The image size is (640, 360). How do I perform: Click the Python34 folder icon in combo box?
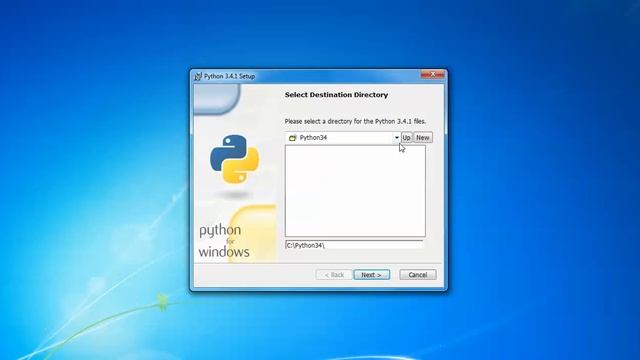tap(292, 138)
